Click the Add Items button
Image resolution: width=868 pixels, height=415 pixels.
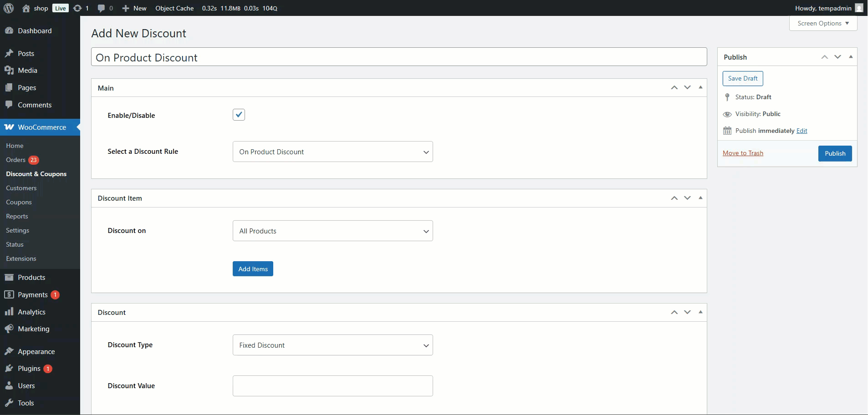coord(253,269)
